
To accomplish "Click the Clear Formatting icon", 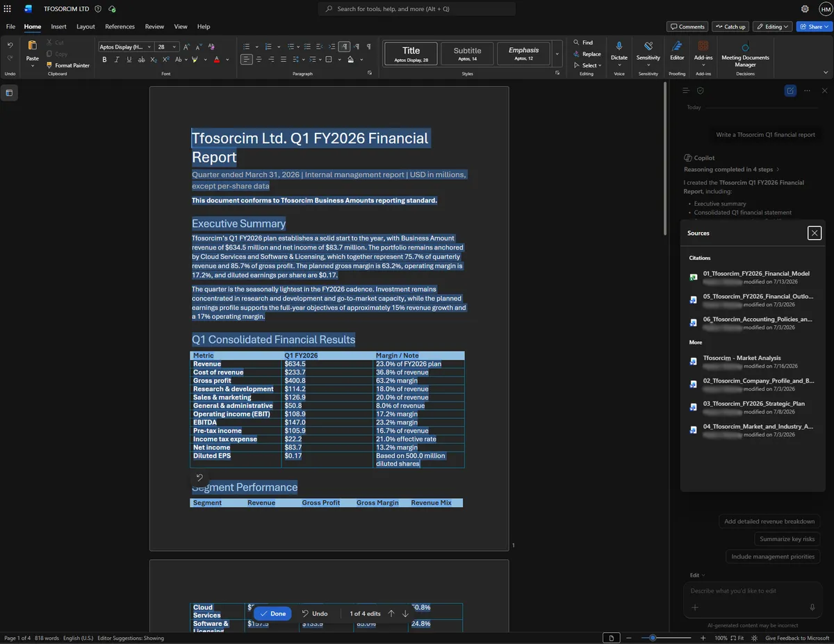I will point(212,47).
